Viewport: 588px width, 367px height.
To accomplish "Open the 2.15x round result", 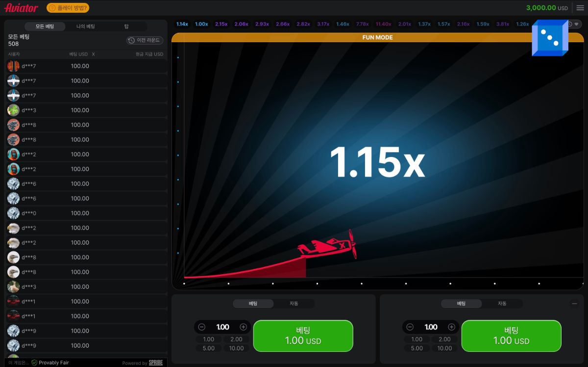I will (x=221, y=24).
